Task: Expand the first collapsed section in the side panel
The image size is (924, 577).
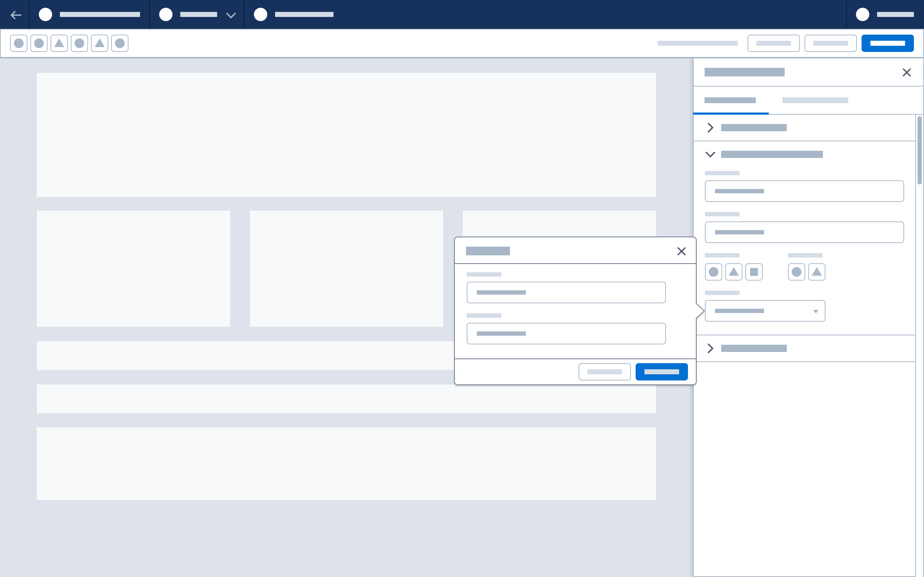Action: click(711, 127)
